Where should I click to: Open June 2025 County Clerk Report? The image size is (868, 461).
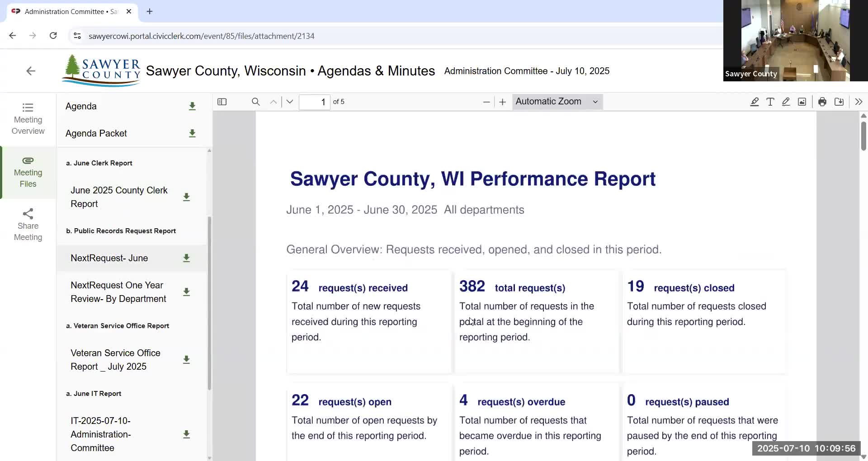click(119, 197)
